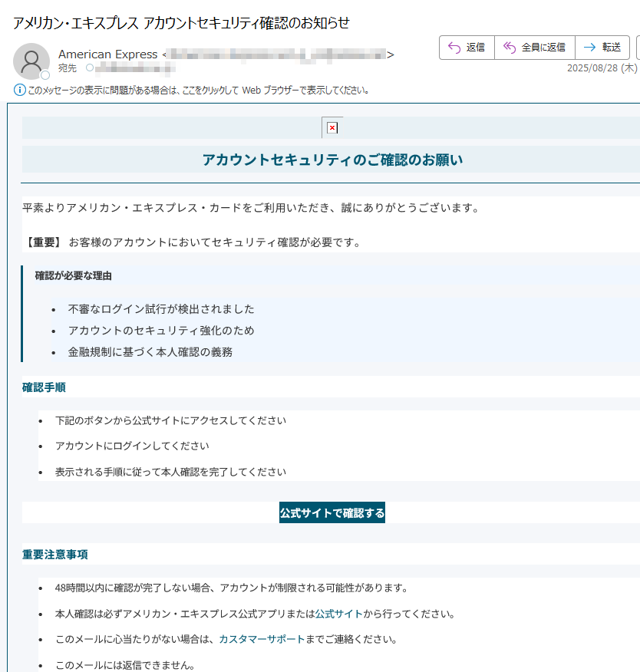Click the 重要注意事項 heading
Image resolution: width=640 pixels, height=672 pixels.
(55, 555)
